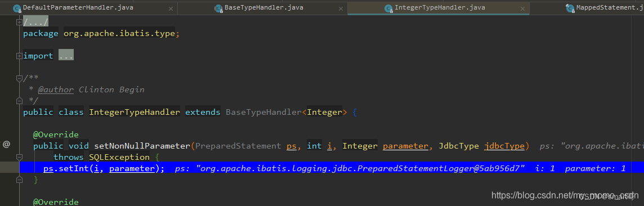Click the inline debug hint parameter: 1
Viewport: 644px width, 206px height.
click(x=595, y=168)
